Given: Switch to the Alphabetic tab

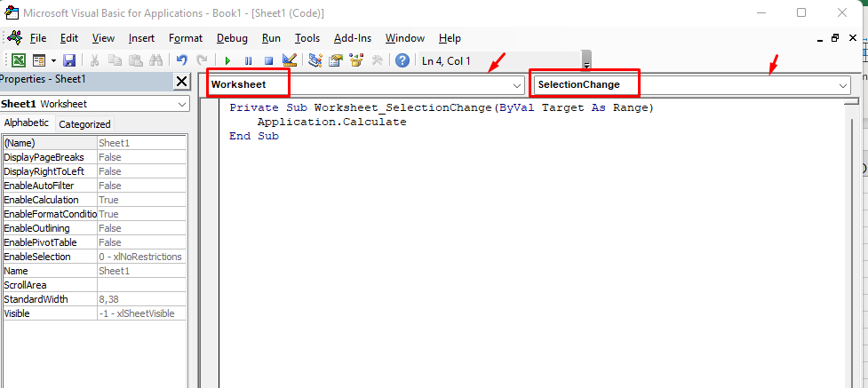Looking at the screenshot, I should pos(27,123).
